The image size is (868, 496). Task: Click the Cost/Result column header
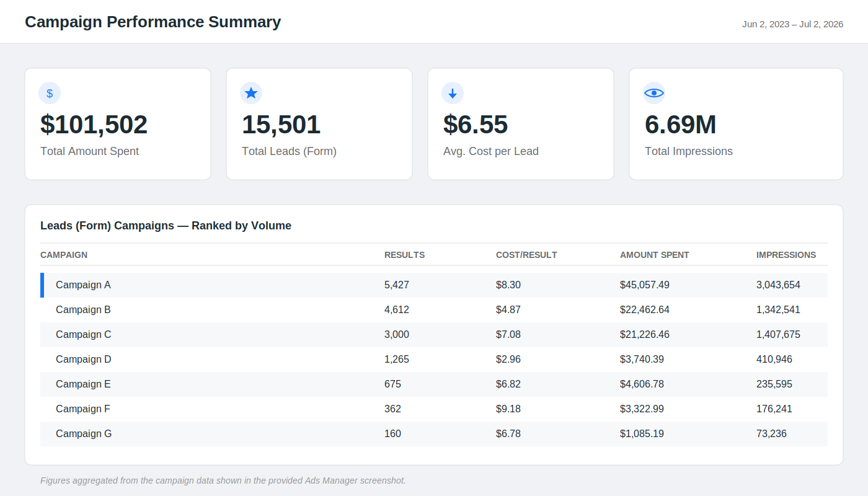click(526, 255)
